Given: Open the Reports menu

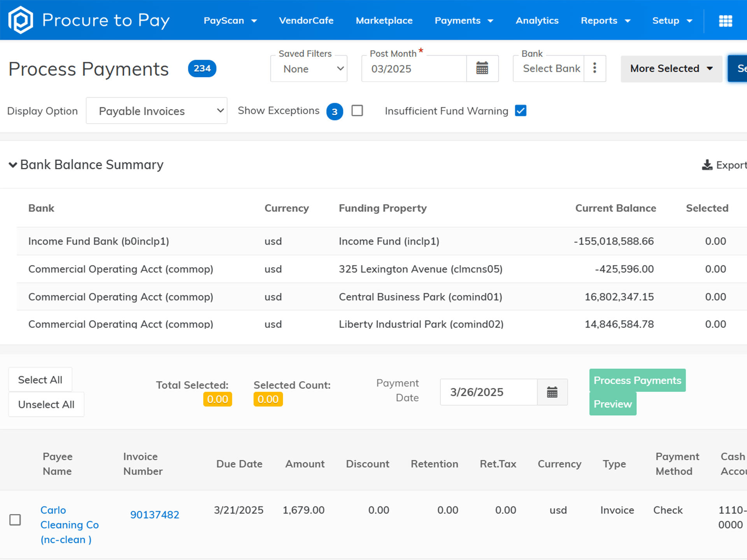Looking at the screenshot, I should 605,21.
